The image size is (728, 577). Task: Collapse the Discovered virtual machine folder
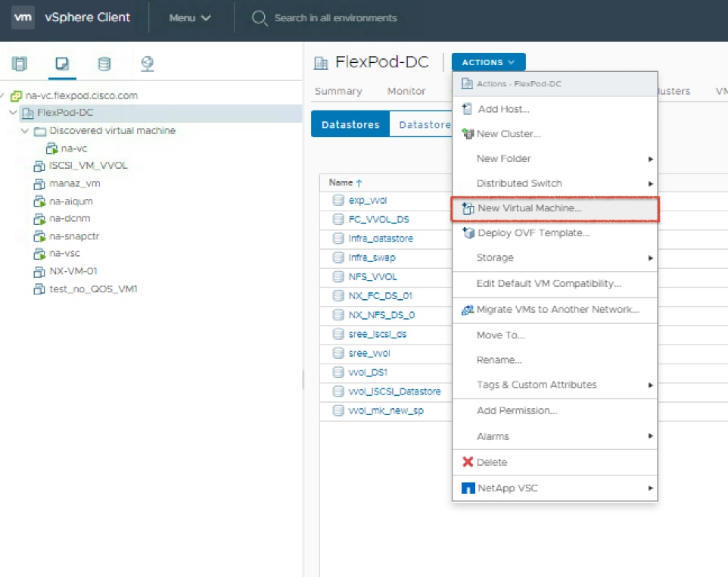tap(25, 131)
